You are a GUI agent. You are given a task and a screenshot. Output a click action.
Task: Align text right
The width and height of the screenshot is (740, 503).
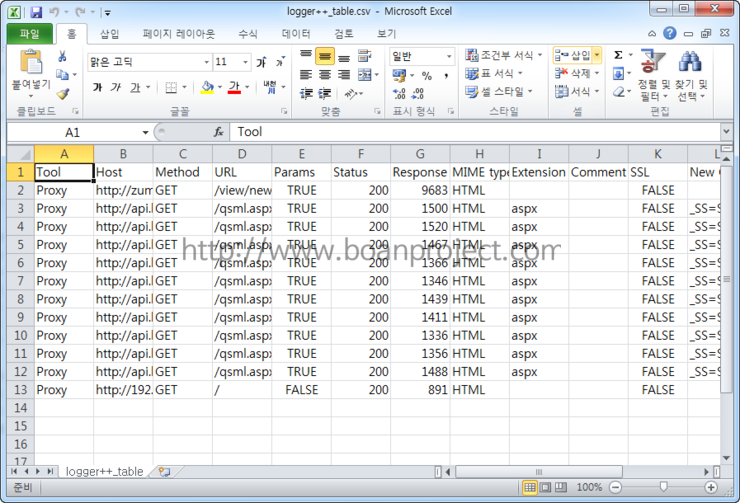tap(344, 75)
